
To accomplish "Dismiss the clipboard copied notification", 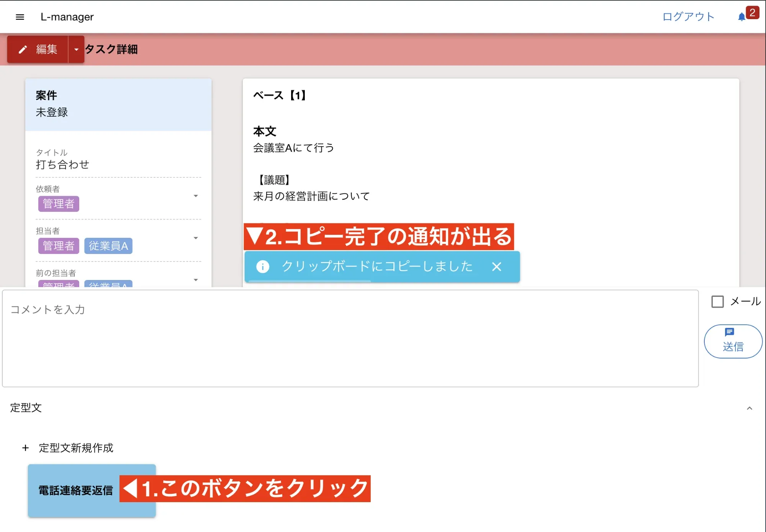I will (x=496, y=267).
